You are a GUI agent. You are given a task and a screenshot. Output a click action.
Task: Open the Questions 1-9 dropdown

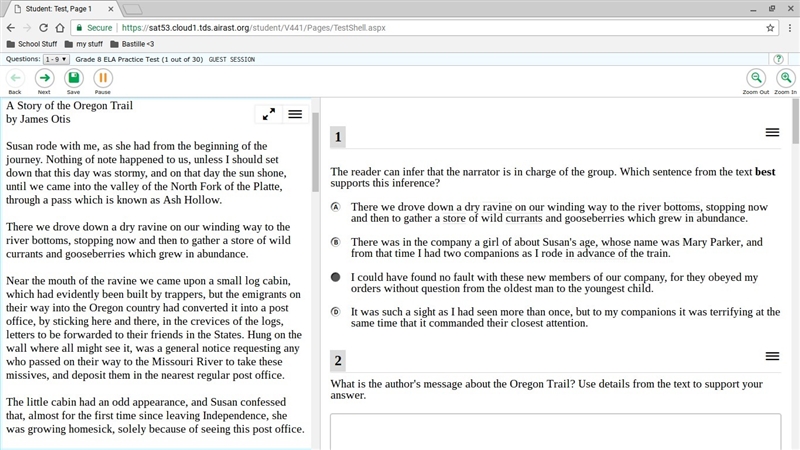click(x=56, y=59)
